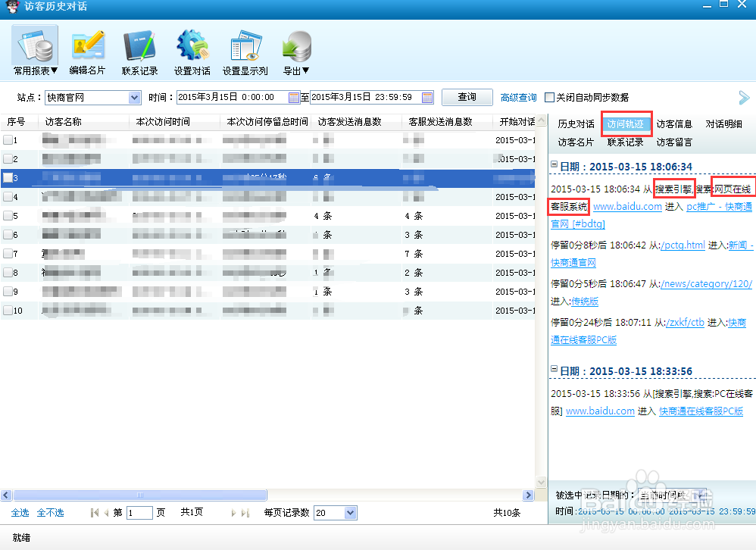The width and height of the screenshot is (756, 550).
Task: Tick the checkbox for row 2
Action: pyautogui.click(x=8, y=159)
